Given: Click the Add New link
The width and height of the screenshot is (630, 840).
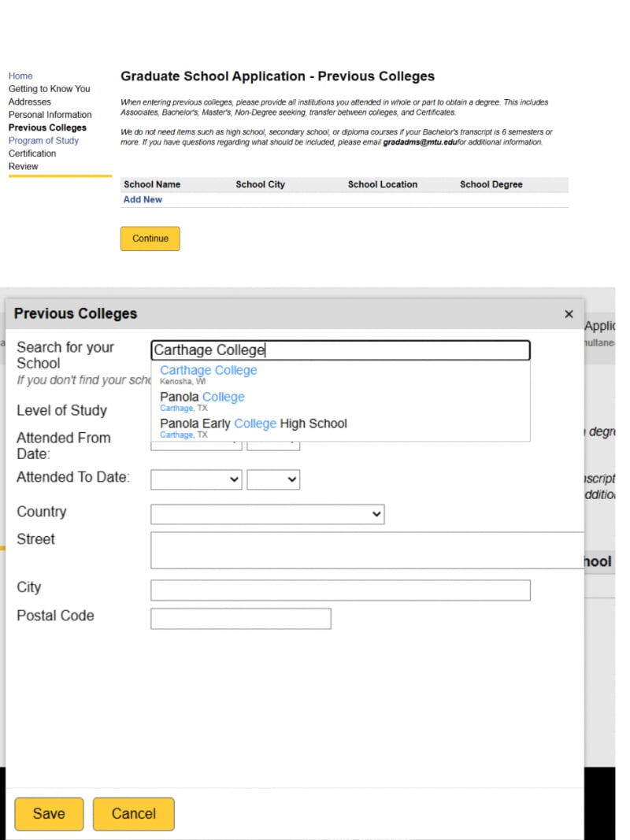Looking at the screenshot, I should (143, 199).
